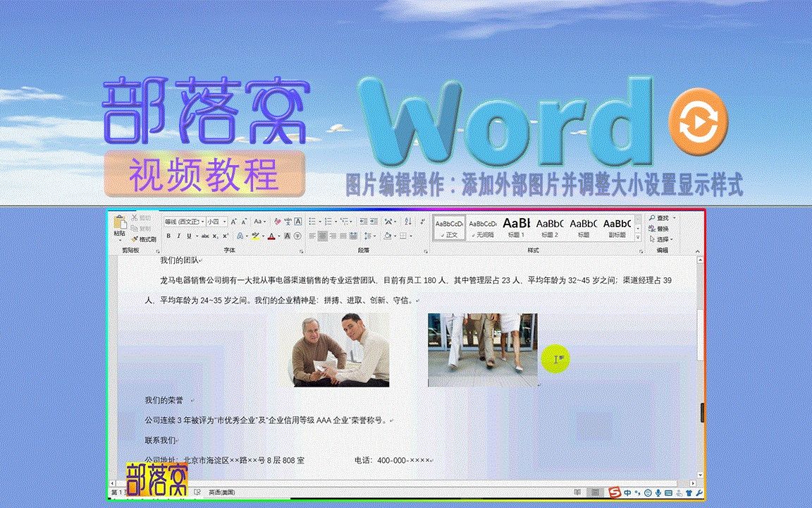Toggle the bulleted list
The image size is (812, 508).
(312, 221)
